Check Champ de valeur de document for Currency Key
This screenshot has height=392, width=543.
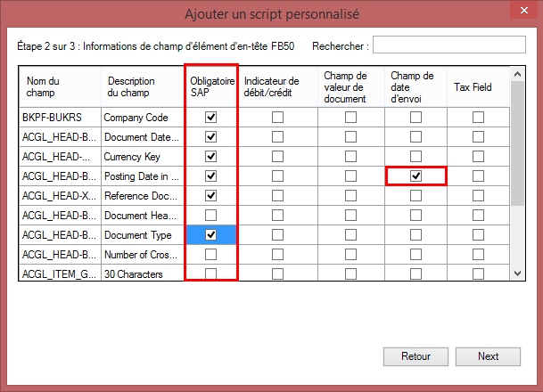[x=350, y=157]
